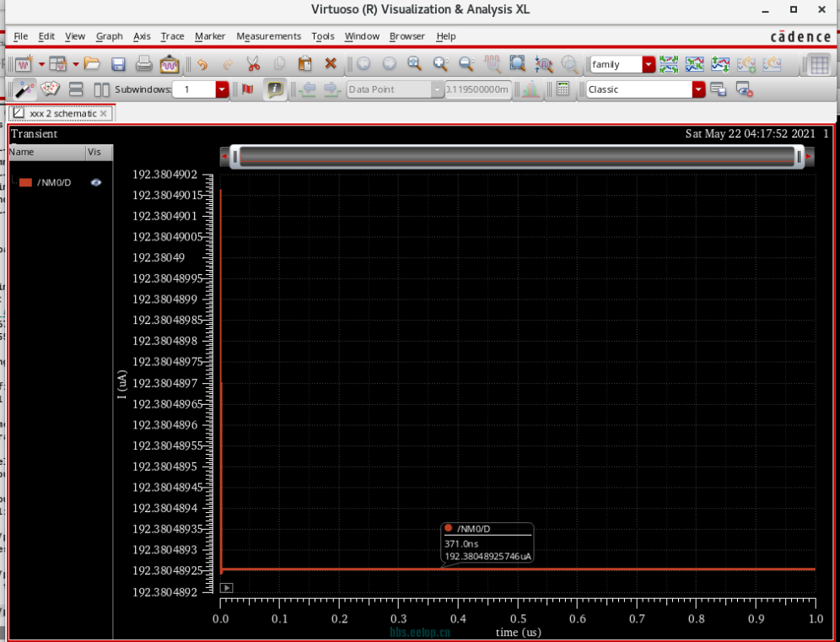Click the previous view round arrow icon

(x=363, y=64)
